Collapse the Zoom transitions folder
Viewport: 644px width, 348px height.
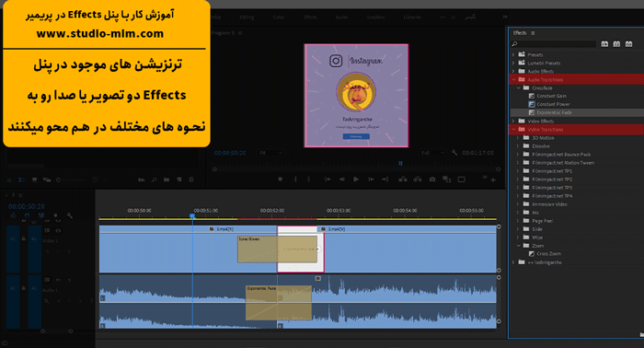518,246
